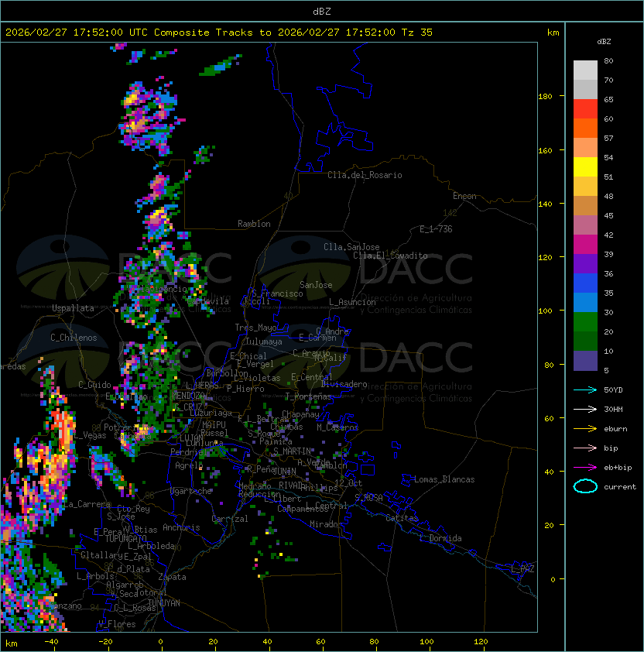
Task: Click the V_Flores place label
Action: tap(117, 624)
